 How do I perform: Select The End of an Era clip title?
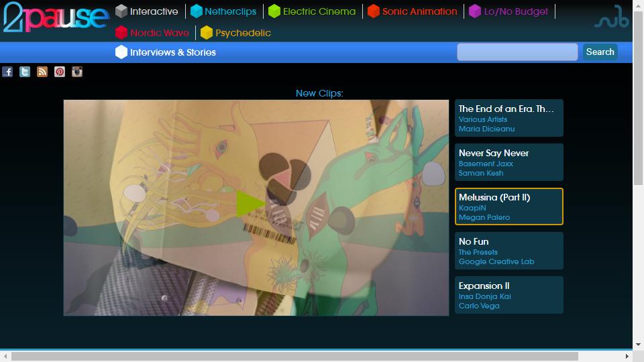(x=506, y=109)
